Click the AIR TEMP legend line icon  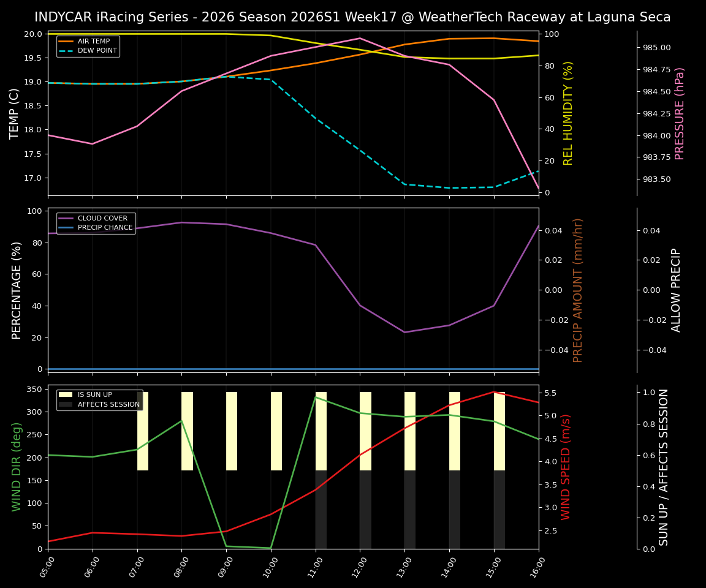click(66, 41)
